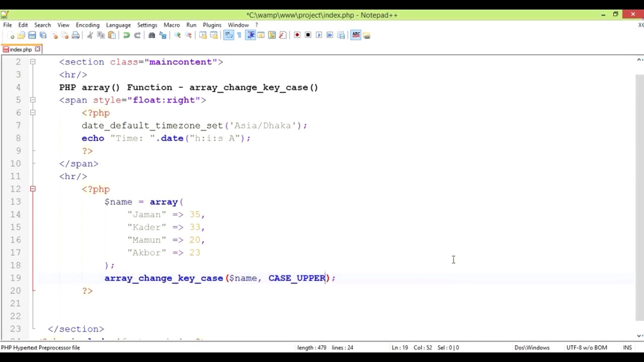644x362 pixels.
Task: Click the last toolbar icon after spell check
Action: 366,35
